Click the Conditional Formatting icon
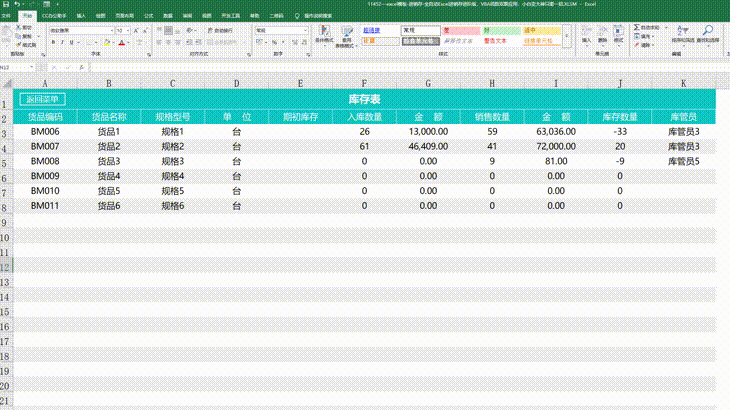Image resolution: width=730 pixels, height=410 pixels. (x=324, y=32)
